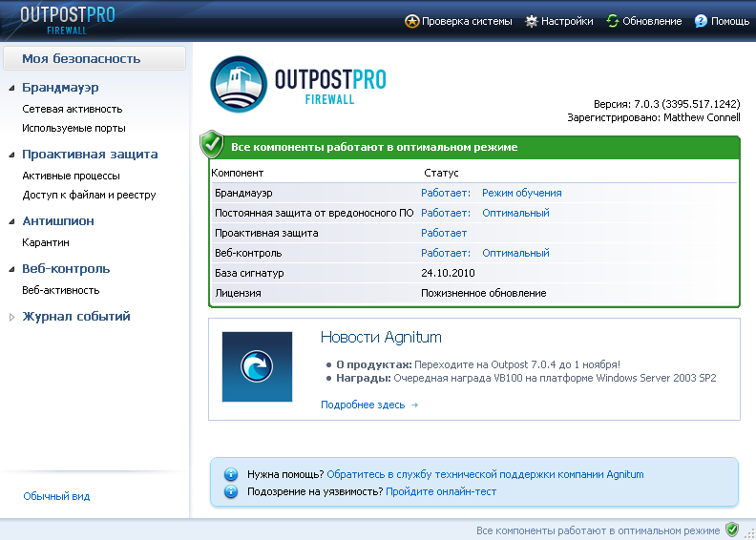This screenshot has height=540, width=756.
Task: Open the Карантин item under Антишпион
Action: pyautogui.click(x=46, y=242)
